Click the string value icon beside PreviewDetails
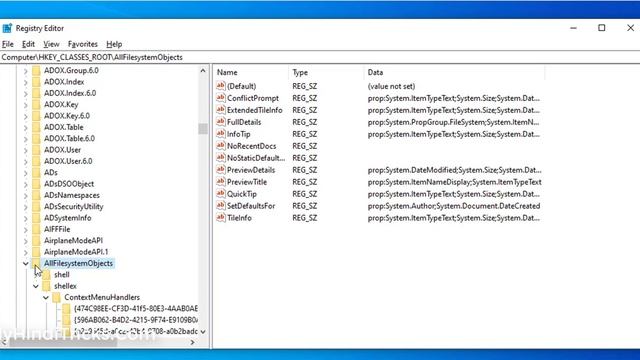This screenshot has width=640, height=360. [x=221, y=169]
